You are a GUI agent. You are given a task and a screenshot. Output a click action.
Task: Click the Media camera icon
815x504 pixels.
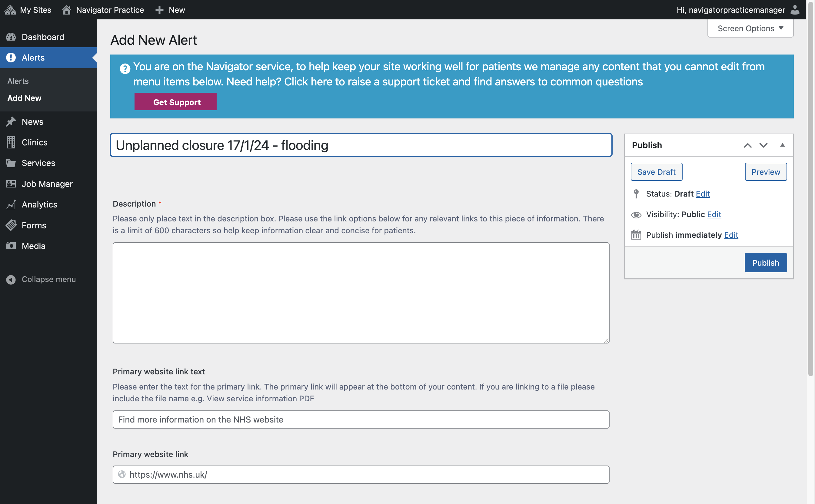(11, 246)
